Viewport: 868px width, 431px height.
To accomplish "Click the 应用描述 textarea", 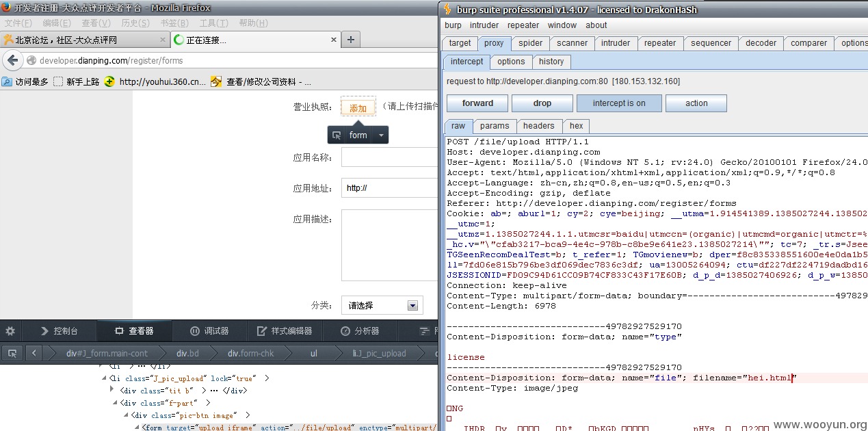I will (389, 245).
